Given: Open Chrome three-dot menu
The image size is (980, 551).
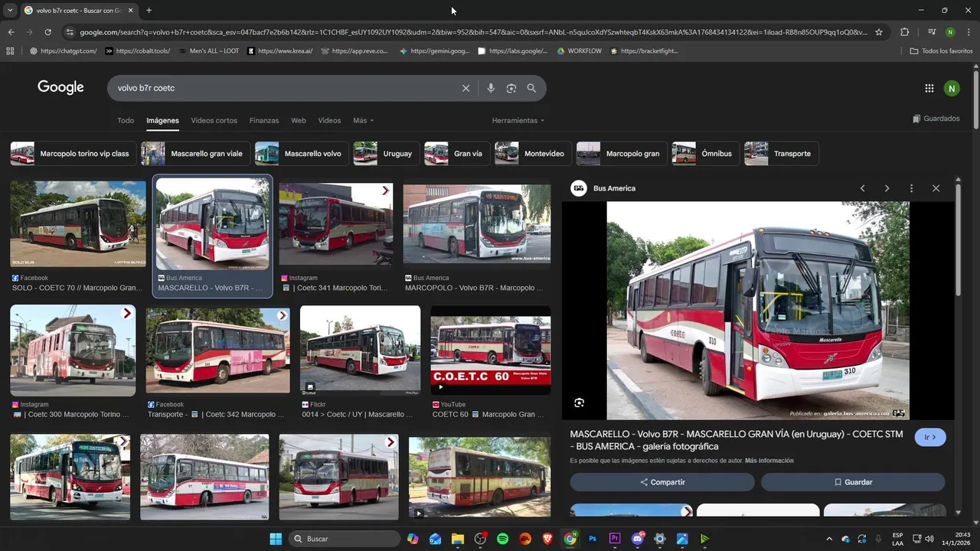Looking at the screenshot, I should click(969, 32).
